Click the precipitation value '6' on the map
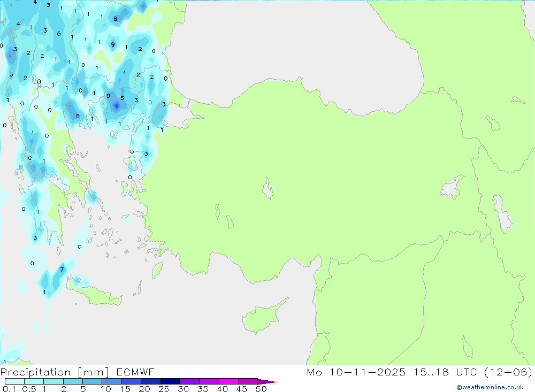 (78, 117)
